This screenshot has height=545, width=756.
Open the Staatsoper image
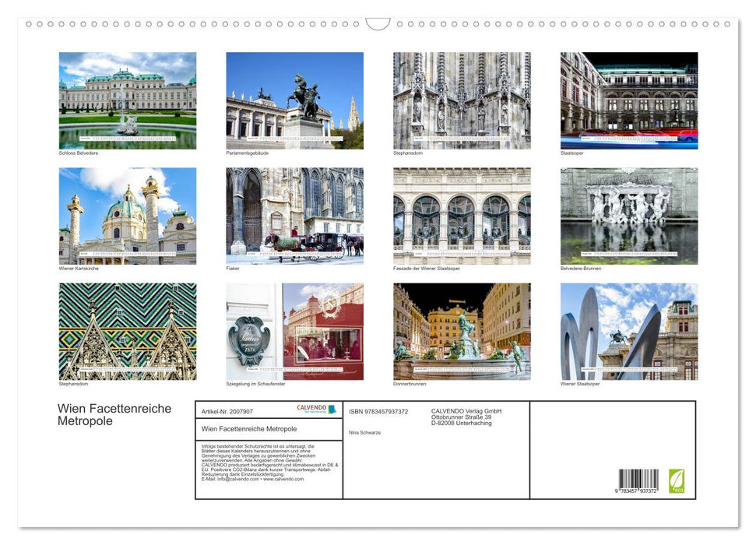point(628,100)
